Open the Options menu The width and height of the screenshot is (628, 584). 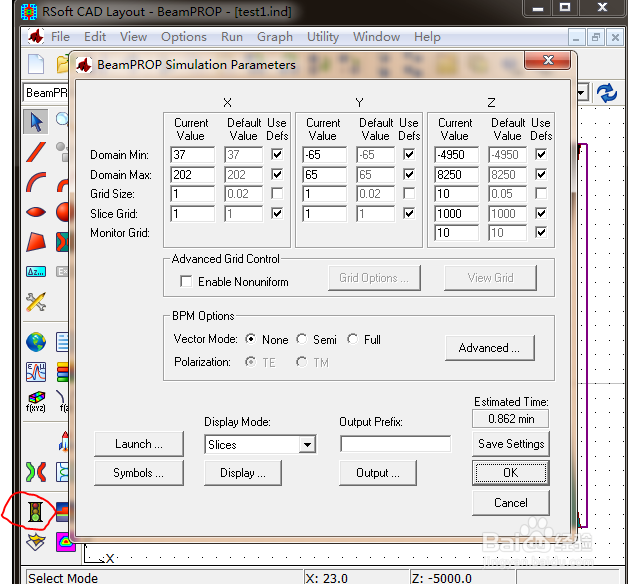[184, 37]
